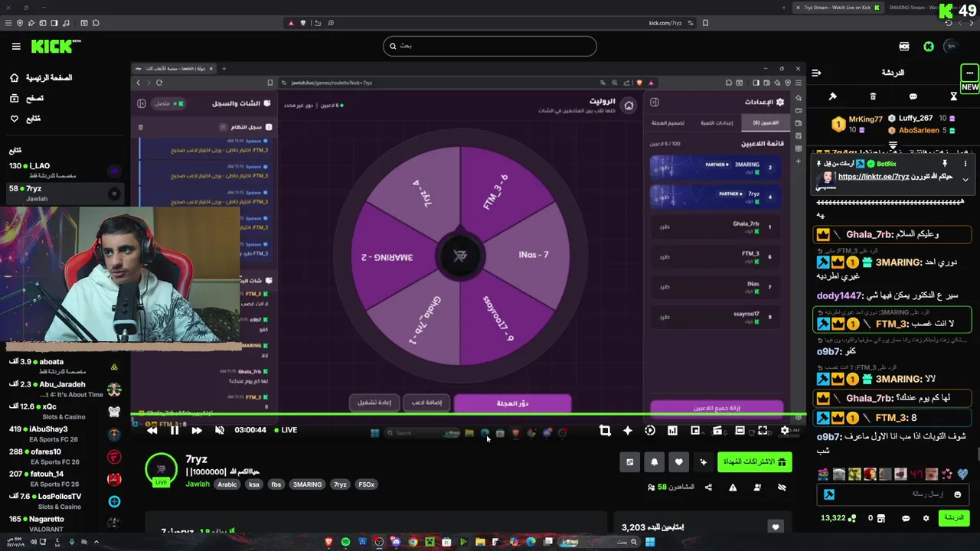Image resolution: width=980 pixels, height=551 pixels.
Task: Go to the home page sidebar link
Action: tap(41, 78)
